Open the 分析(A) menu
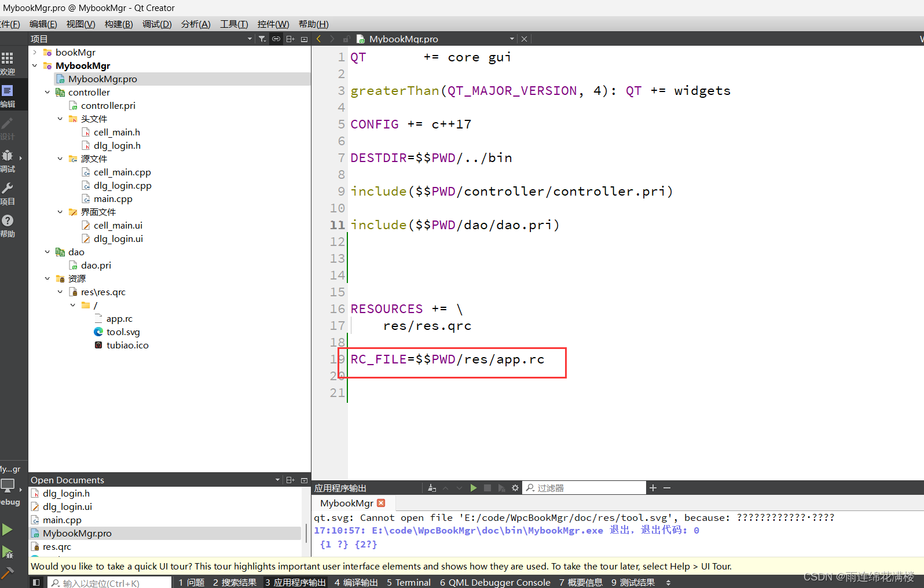 (196, 24)
